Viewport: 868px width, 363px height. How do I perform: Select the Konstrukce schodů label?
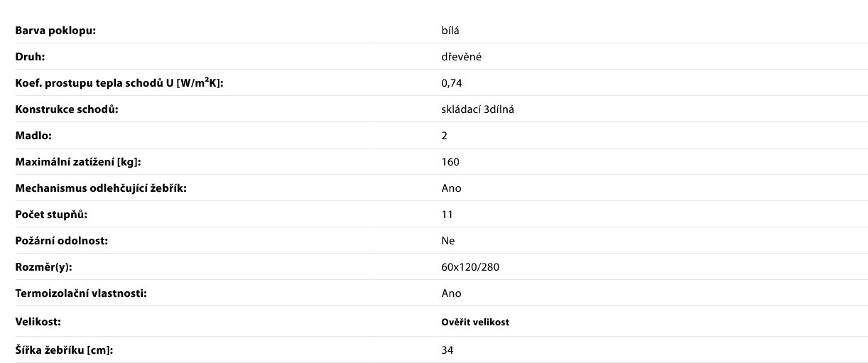pos(67,109)
